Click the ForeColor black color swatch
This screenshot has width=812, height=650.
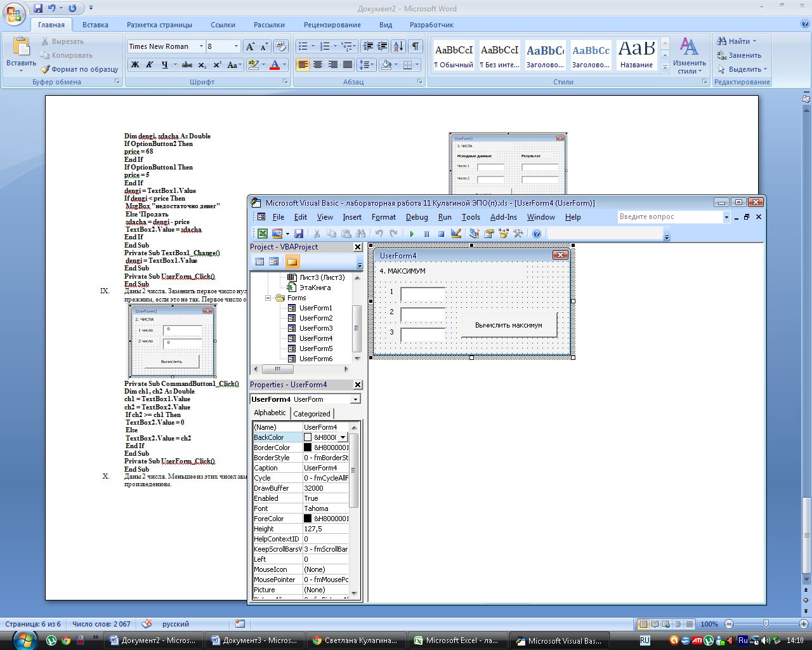point(308,519)
